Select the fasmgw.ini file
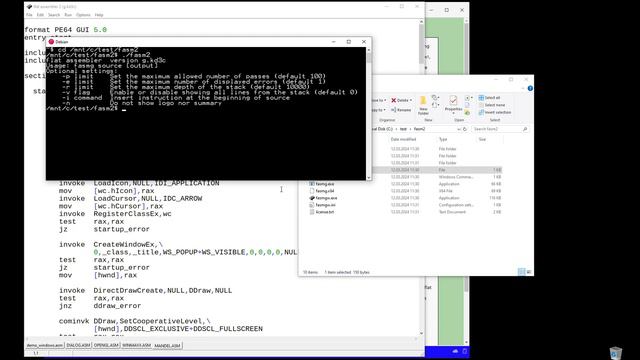The width and height of the screenshot is (640, 360). point(326,205)
